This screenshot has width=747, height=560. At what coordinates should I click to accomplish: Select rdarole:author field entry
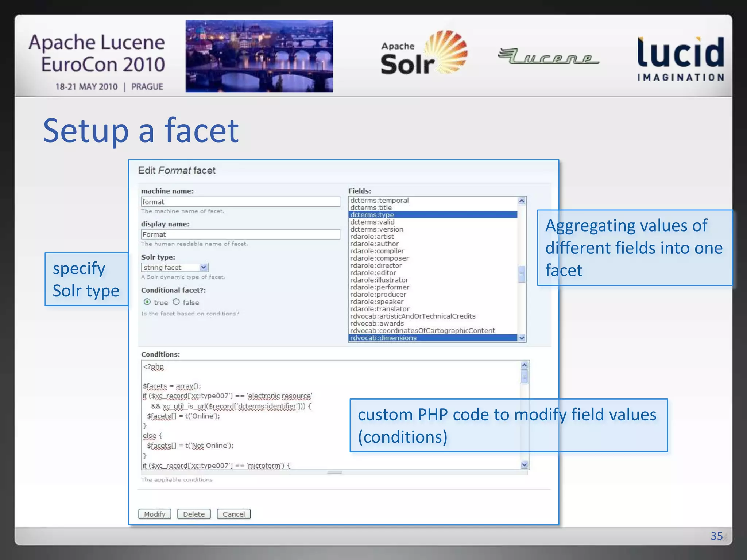coord(374,244)
